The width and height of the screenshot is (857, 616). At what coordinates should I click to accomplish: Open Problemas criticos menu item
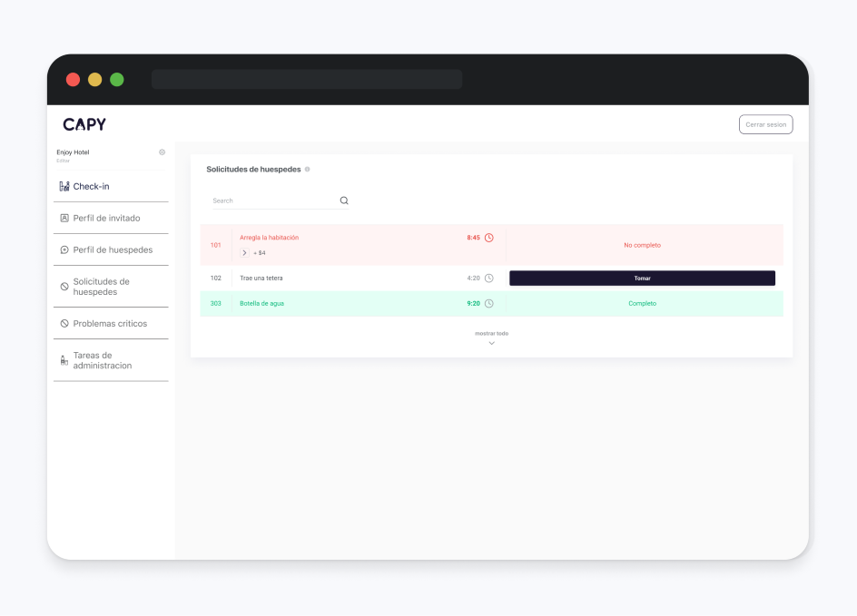(111, 323)
